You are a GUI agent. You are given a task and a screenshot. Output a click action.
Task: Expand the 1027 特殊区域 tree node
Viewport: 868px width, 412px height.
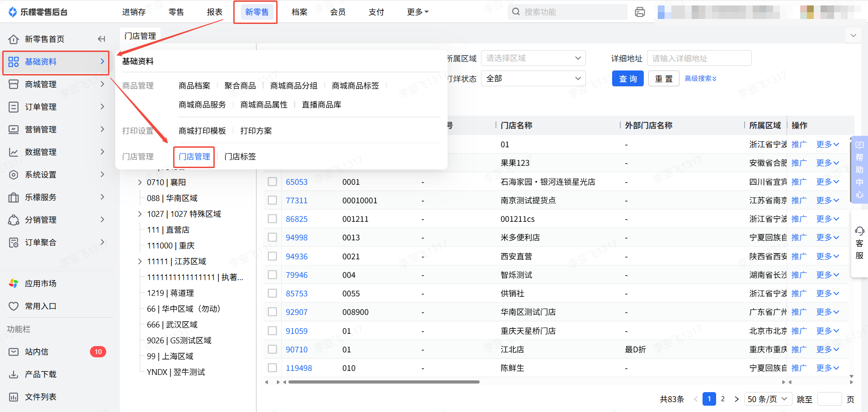click(140, 214)
